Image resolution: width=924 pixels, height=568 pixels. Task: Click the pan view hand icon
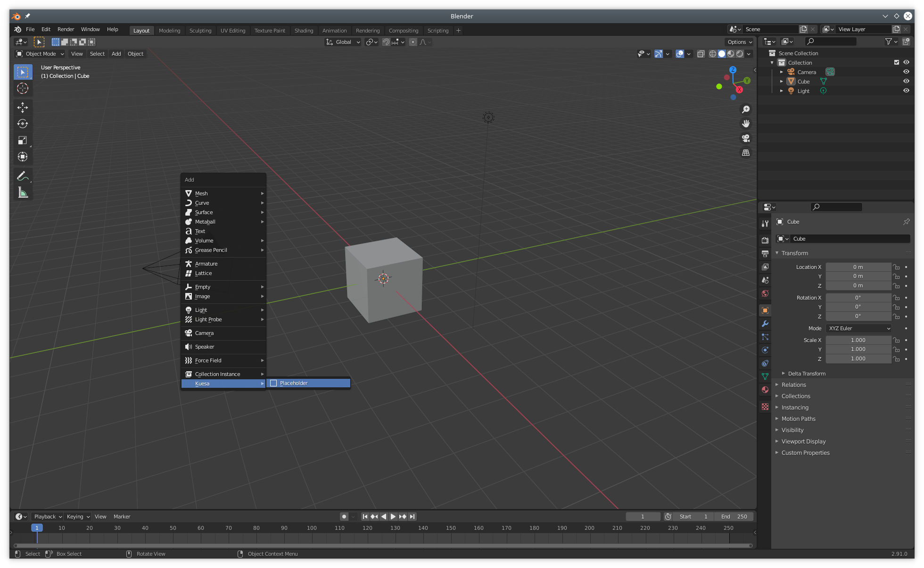tap(746, 124)
